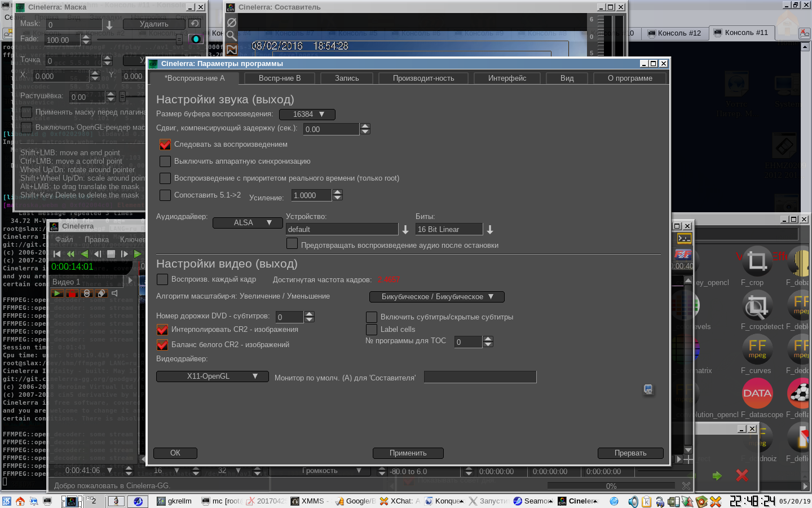Open the О программе tab
Viewport: 812px width, 508px height.
point(630,78)
